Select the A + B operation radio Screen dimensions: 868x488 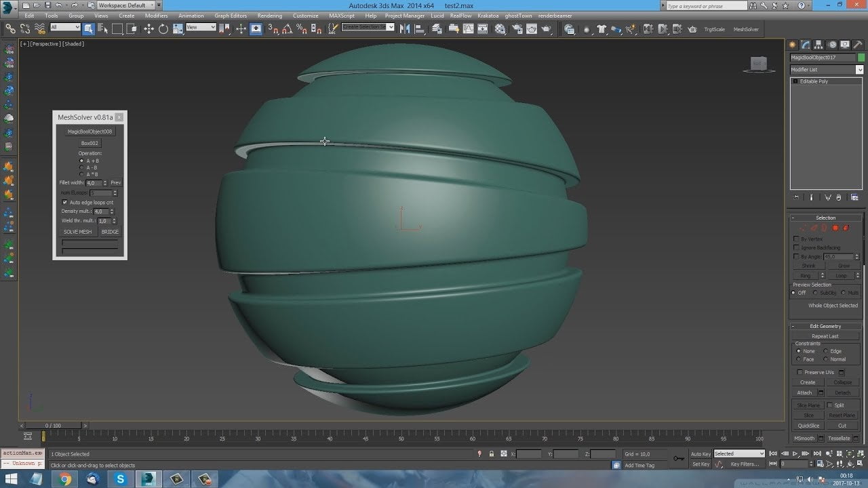pos(82,161)
